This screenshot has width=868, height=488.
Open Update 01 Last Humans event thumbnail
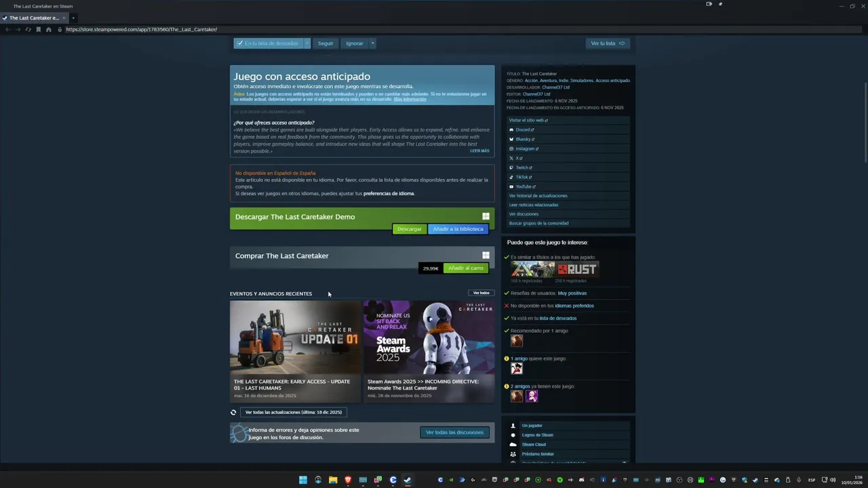tap(295, 337)
